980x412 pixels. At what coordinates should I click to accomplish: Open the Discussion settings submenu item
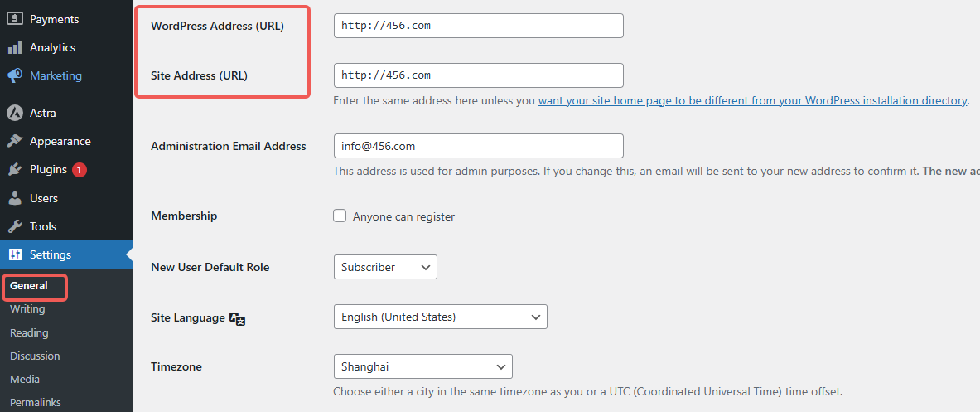pos(35,356)
